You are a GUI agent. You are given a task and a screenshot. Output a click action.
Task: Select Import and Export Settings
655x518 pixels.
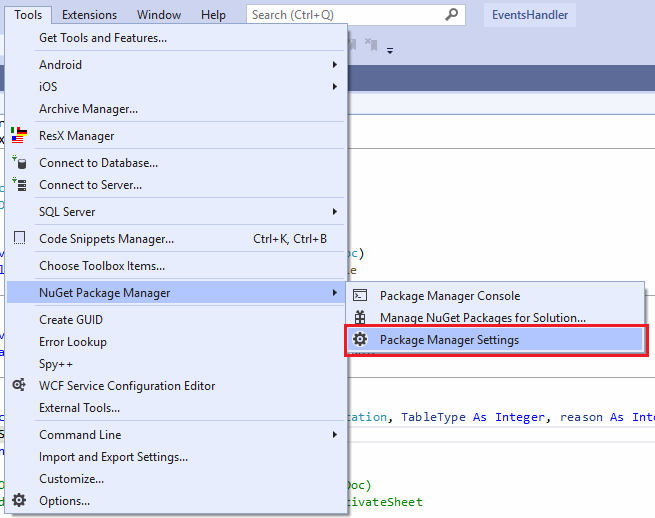coord(176,457)
